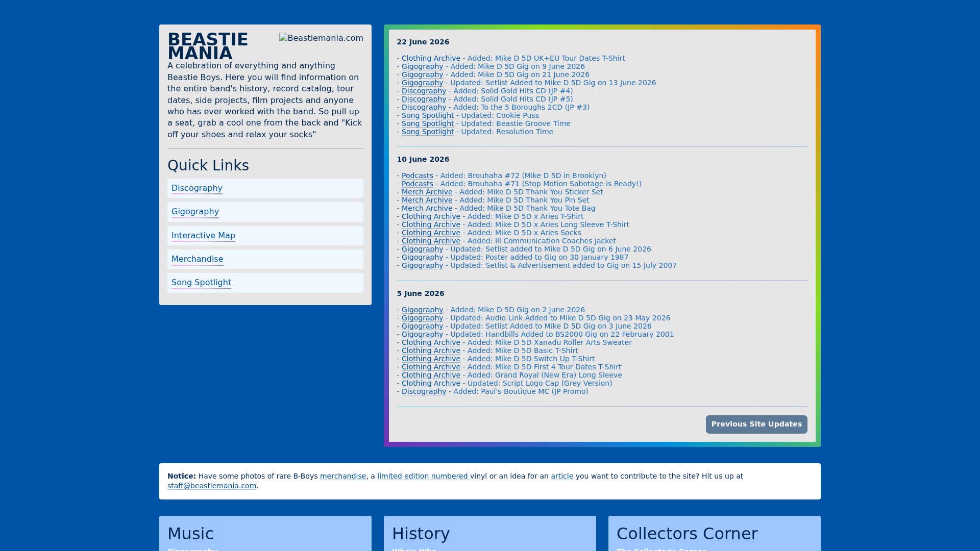The image size is (980, 551).
Task: Open Gigography link for gig on 15 July 2007
Action: click(422, 266)
